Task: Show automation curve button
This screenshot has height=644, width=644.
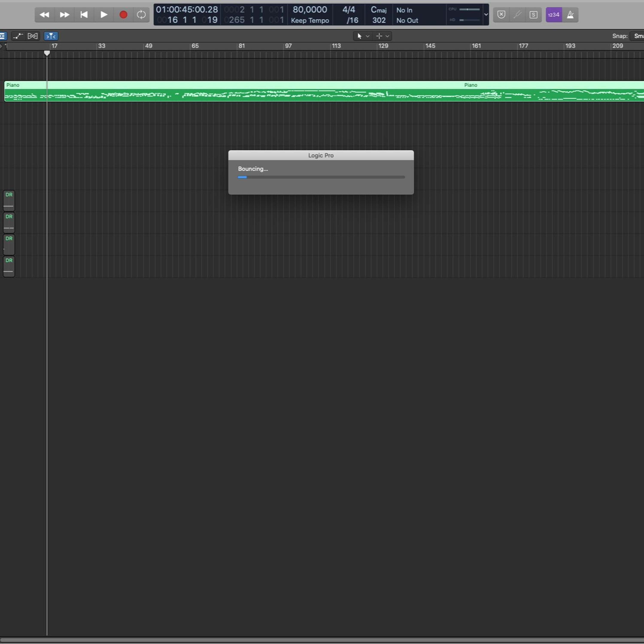Action: (18, 36)
